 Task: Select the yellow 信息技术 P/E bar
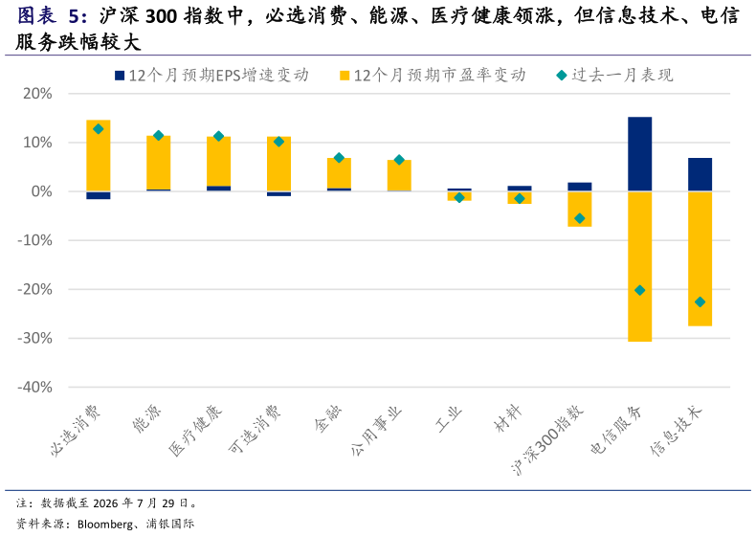pos(700,258)
